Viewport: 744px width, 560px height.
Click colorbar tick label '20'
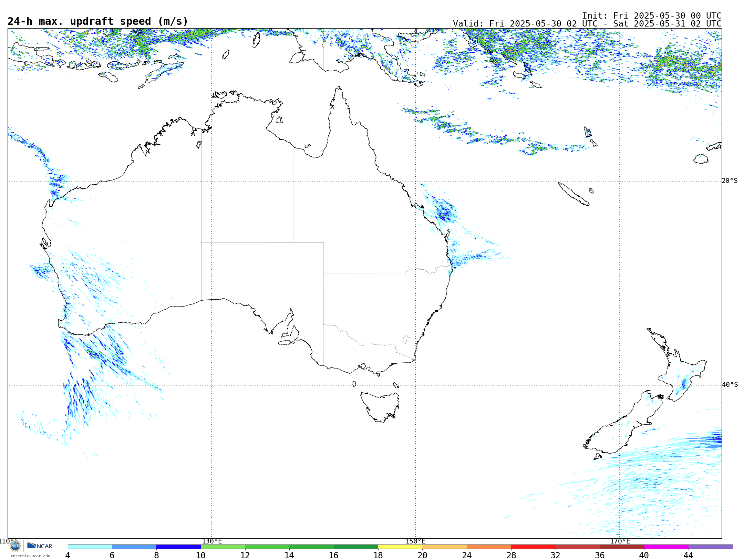[x=423, y=555]
